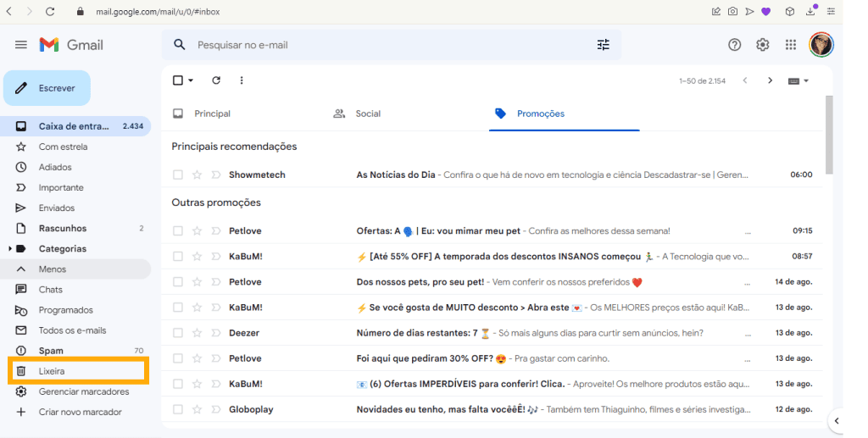The image size is (868, 438).
Task: Star the Deezer email
Action: coord(197,333)
